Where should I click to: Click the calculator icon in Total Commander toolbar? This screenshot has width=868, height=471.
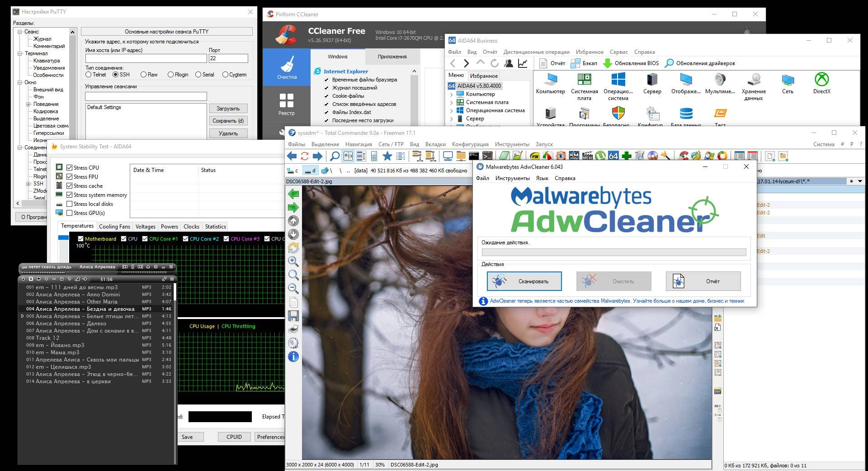click(374, 156)
